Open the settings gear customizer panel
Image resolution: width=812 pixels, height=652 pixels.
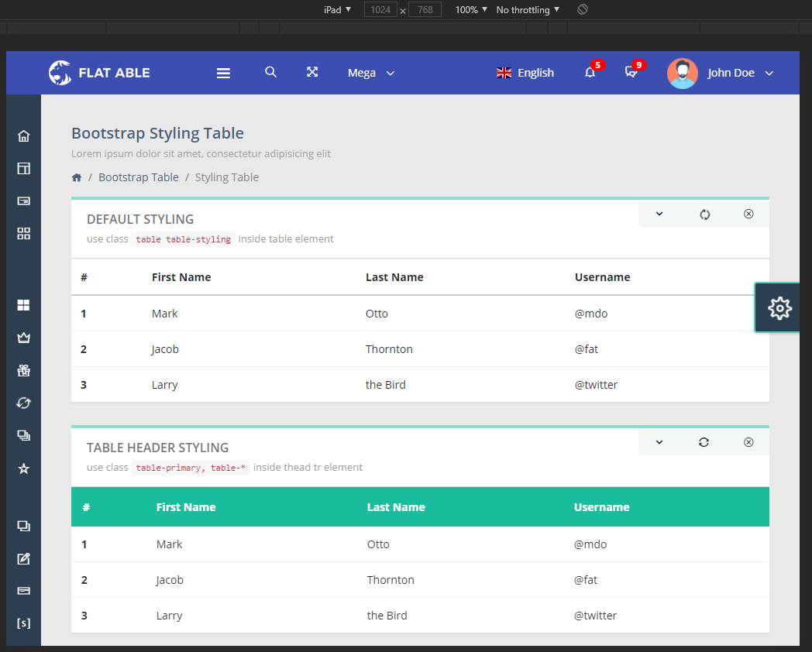[779, 307]
